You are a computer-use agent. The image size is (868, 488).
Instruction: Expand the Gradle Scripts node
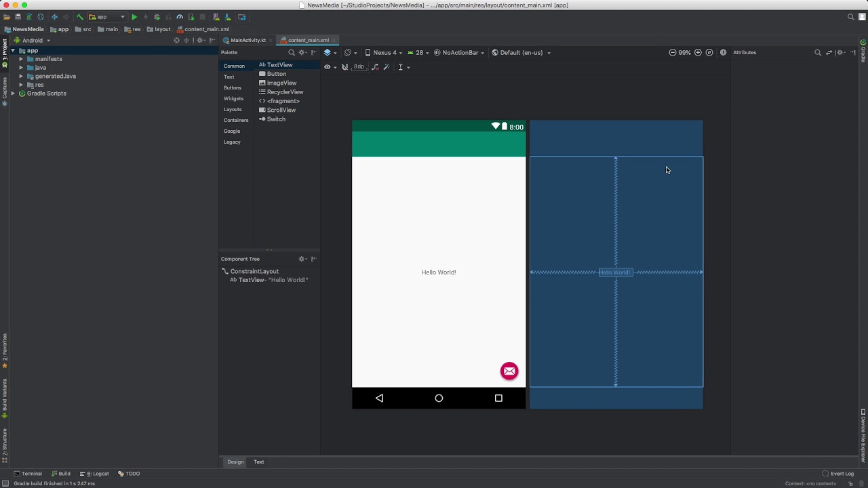[x=13, y=94]
